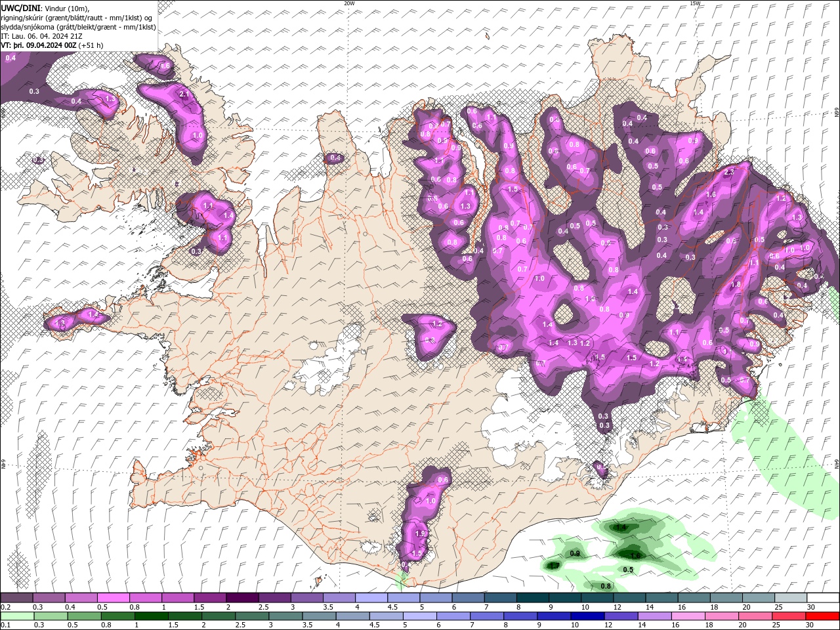Click bottom-row light blue swatch between 5 and 6
The image size is (840, 630).
[x=421, y=616]
